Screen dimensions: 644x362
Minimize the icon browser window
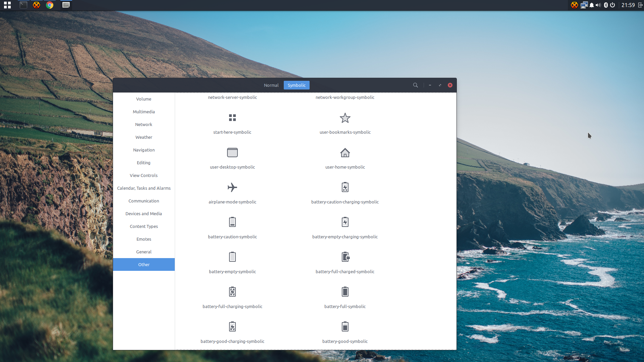point(430,85)
